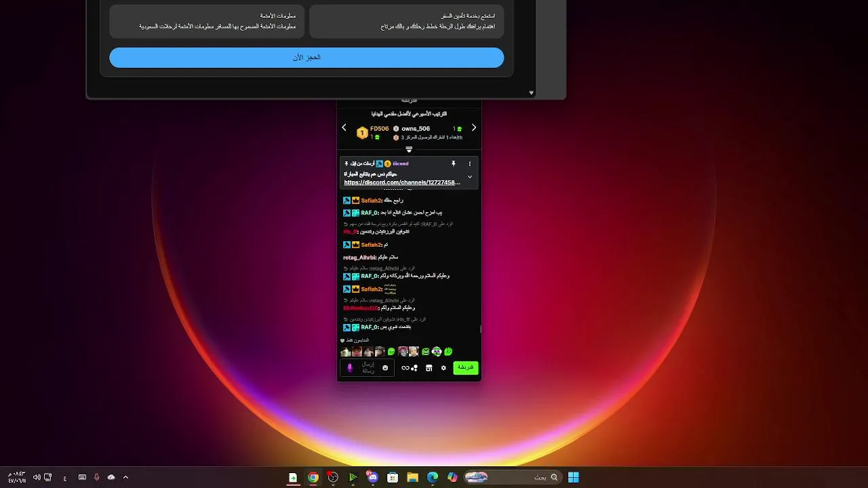The width and height of the screenshot is (868, 488).
Task: Click Safiah2 on the راجع حقك message
Action: [371, 201]
